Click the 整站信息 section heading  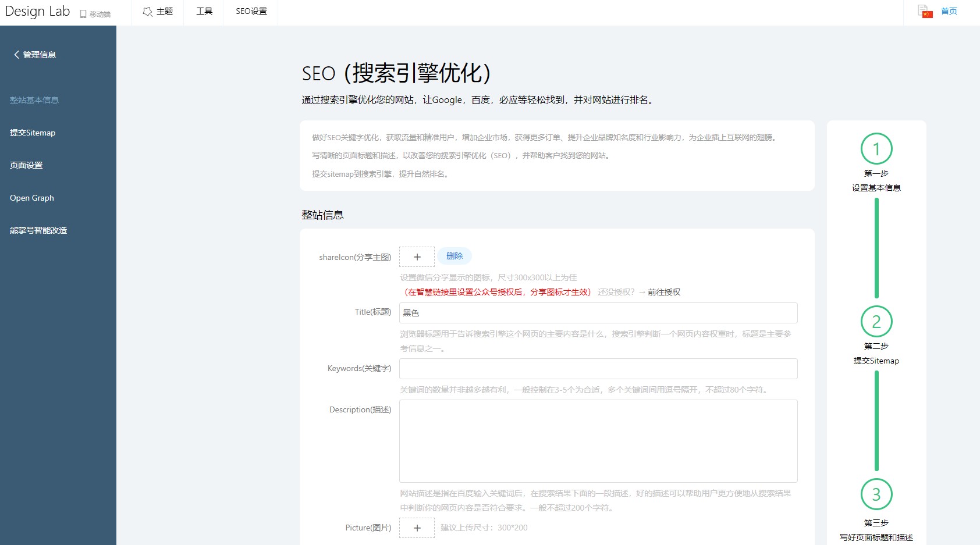[322, 215]
